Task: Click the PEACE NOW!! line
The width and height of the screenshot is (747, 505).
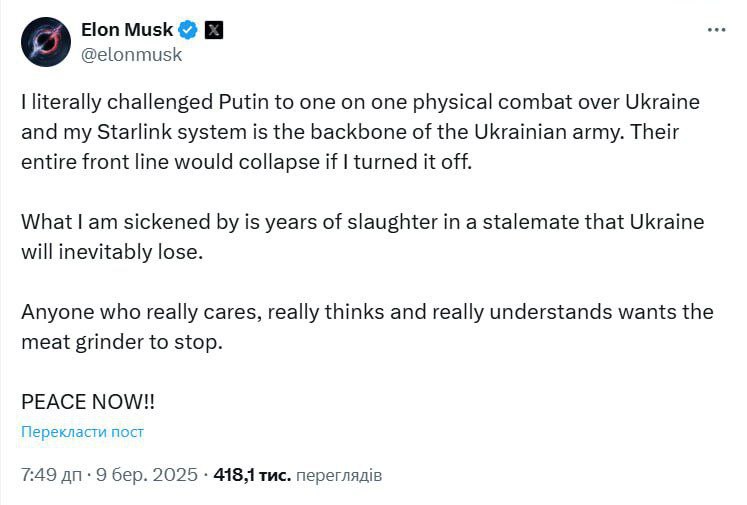Action: [88, 401]
